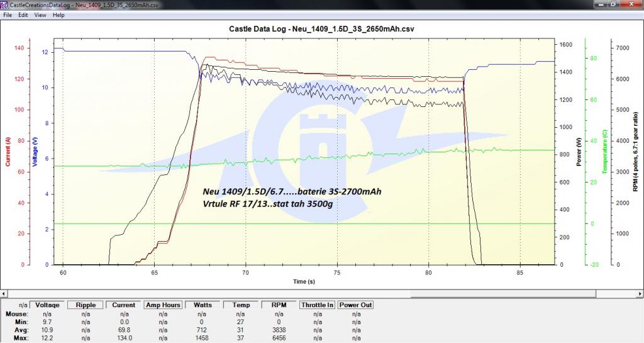Close the CastleCreationsDataLog window
Screen dimensions: 644x343
[631, 4]
